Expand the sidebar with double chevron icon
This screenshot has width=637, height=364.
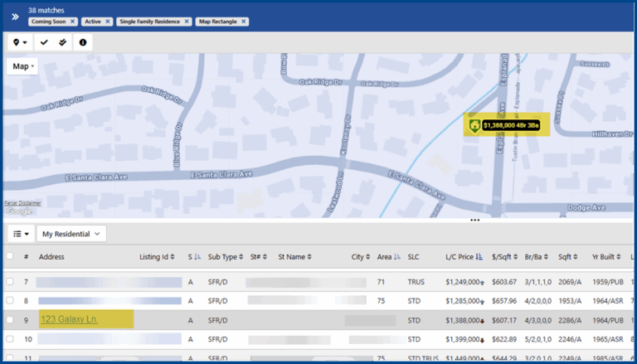15,16
